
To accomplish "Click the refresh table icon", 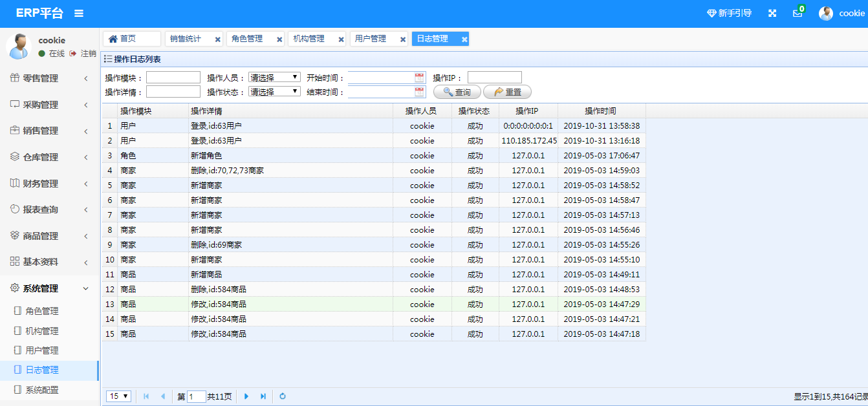I will [283, 396].
